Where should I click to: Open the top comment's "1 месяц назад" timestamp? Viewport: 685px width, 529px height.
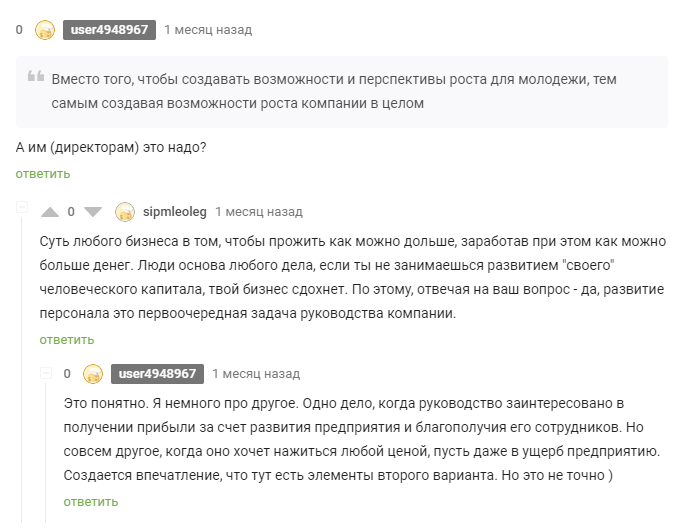click(x=208, y=30)
